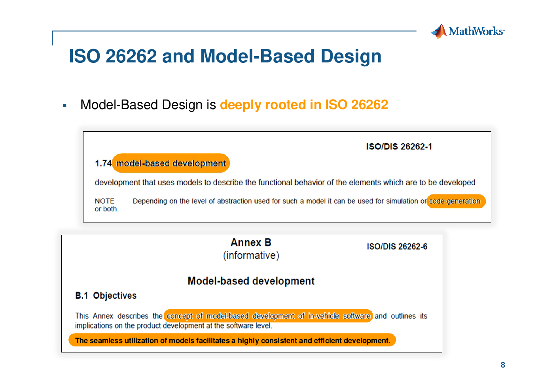Select the slide title 'ISO 26262 and Model-Based Design'

coord(225,56)
